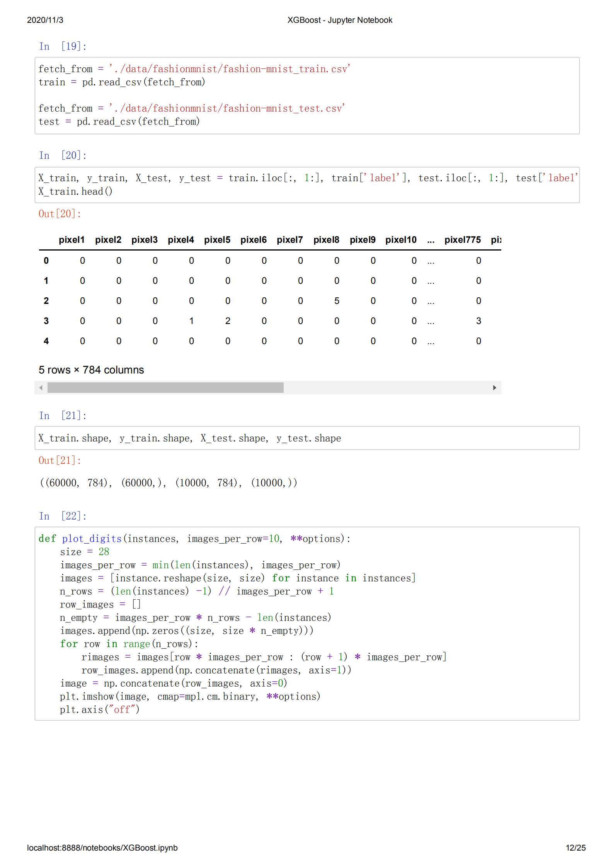Click the horizontal scrollbar thumb under the table
Viewport: 613px width, 868px height.
(165, 387)
